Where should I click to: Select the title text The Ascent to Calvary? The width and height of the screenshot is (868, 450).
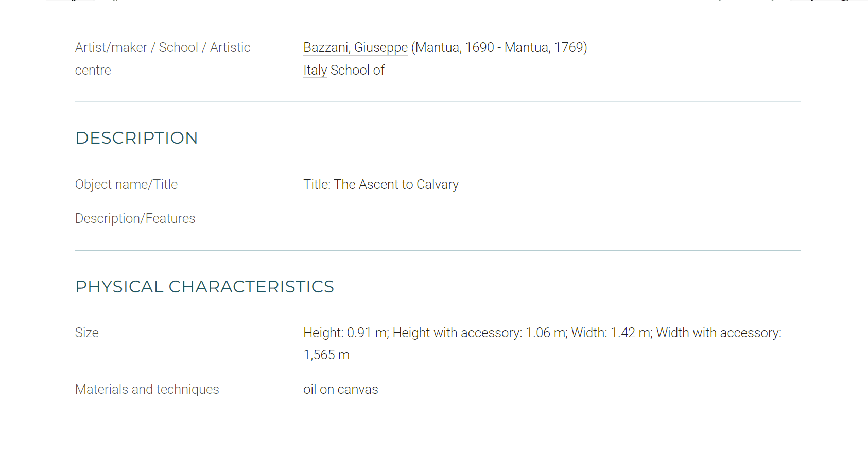coord(396,184)
